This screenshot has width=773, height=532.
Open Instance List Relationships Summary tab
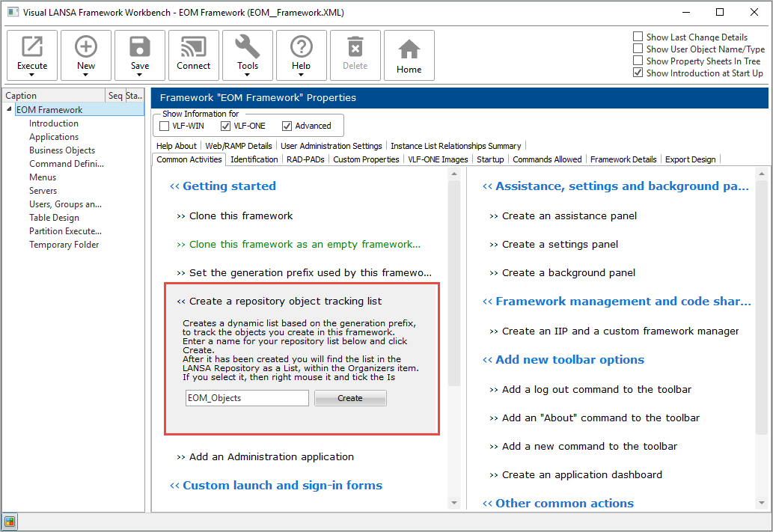coord(456,146)
